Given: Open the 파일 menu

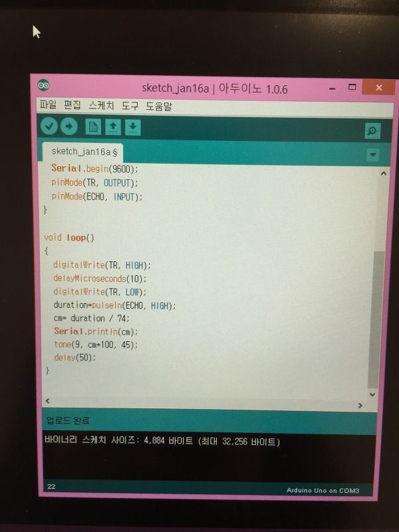Looking at the screenshot, I should point(48,104).
